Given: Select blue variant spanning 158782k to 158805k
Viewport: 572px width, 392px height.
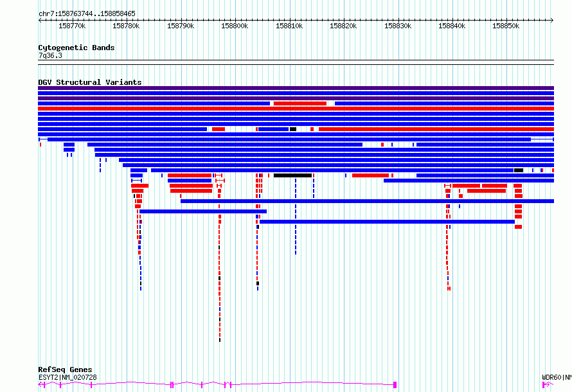Looking at the screenshot, I should coord(203,211).
